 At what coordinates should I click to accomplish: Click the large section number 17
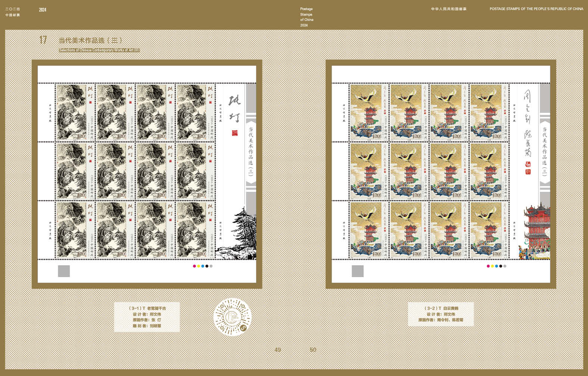pyautogui.click(x=43, y=40)
